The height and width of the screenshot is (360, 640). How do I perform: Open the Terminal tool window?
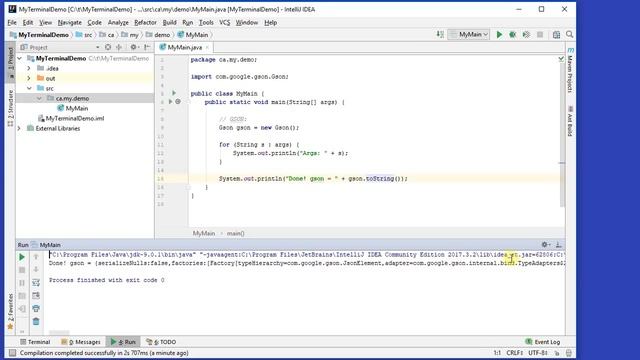[35, 342]
